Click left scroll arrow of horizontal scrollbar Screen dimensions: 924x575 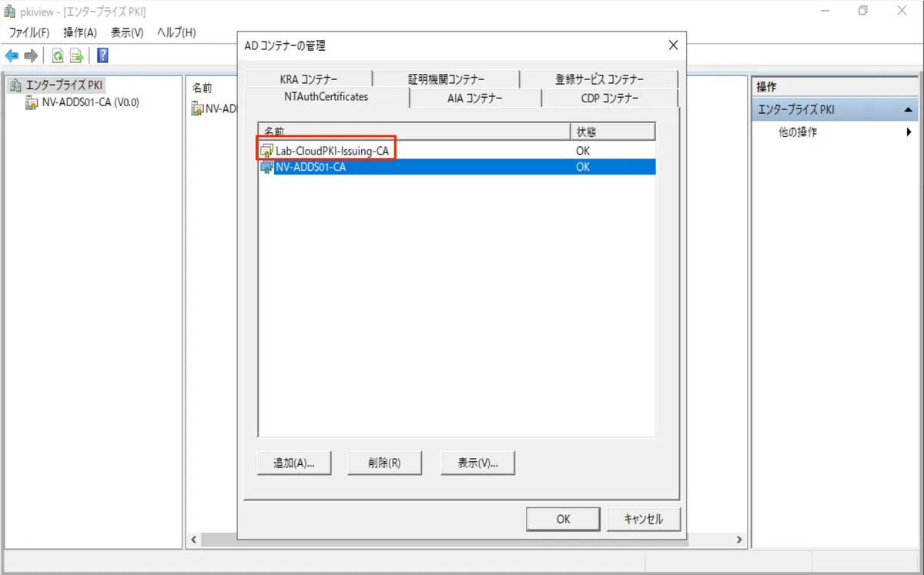[x=193, y=540]
